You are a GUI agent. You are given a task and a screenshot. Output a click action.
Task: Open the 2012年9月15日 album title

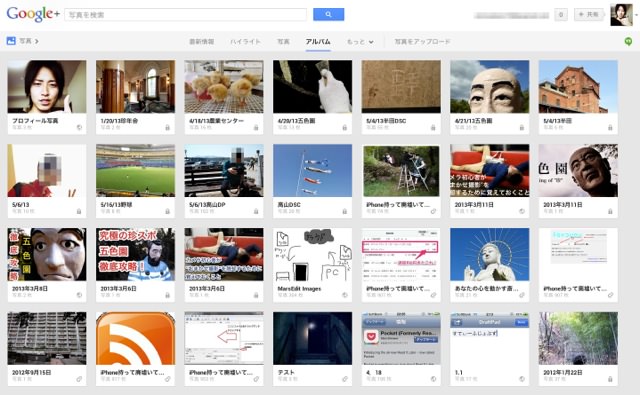[x=31, y=373]
